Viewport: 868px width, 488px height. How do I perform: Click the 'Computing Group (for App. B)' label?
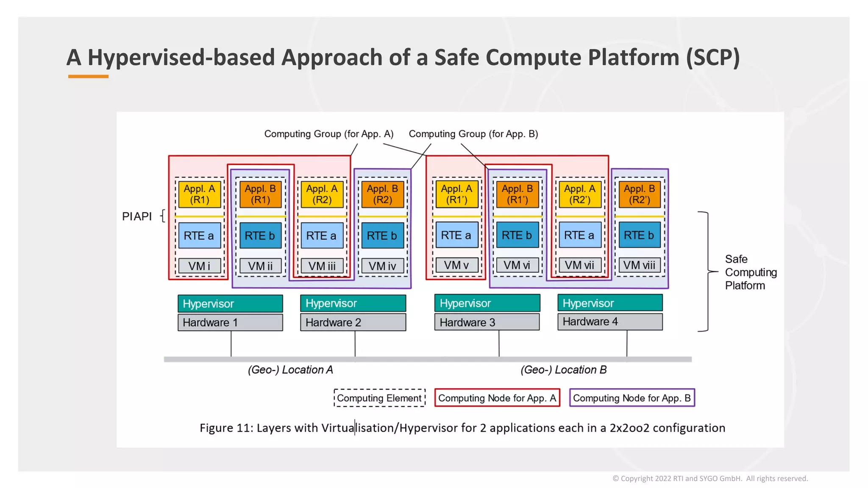(473, 134)
